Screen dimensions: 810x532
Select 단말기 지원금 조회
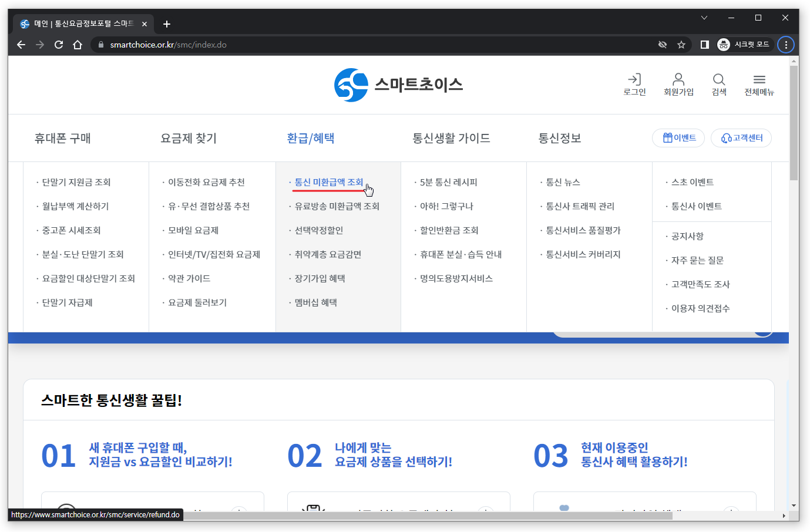76,182
